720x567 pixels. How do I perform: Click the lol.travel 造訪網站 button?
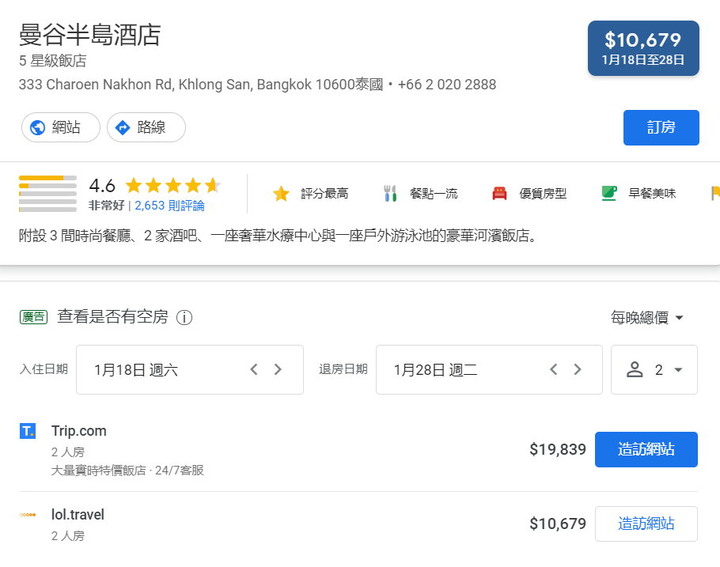tap(646, 524)
